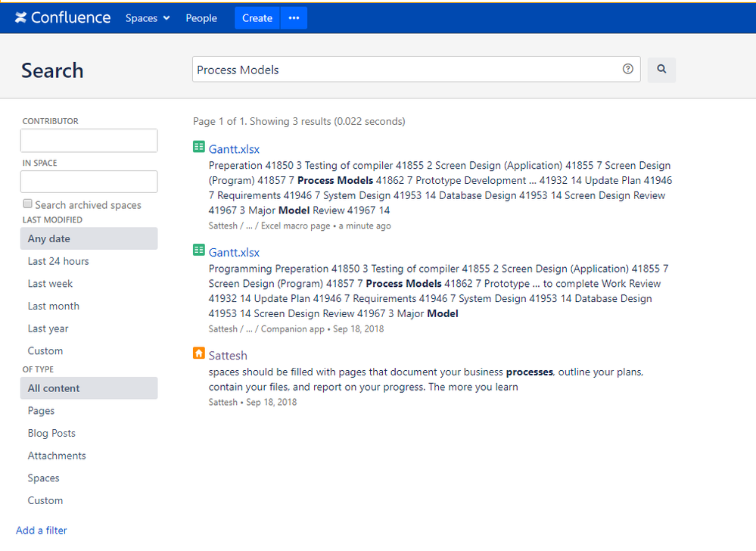Focus the Contributor filter input
Screen dimensions: 756x551
click(89, 140)
